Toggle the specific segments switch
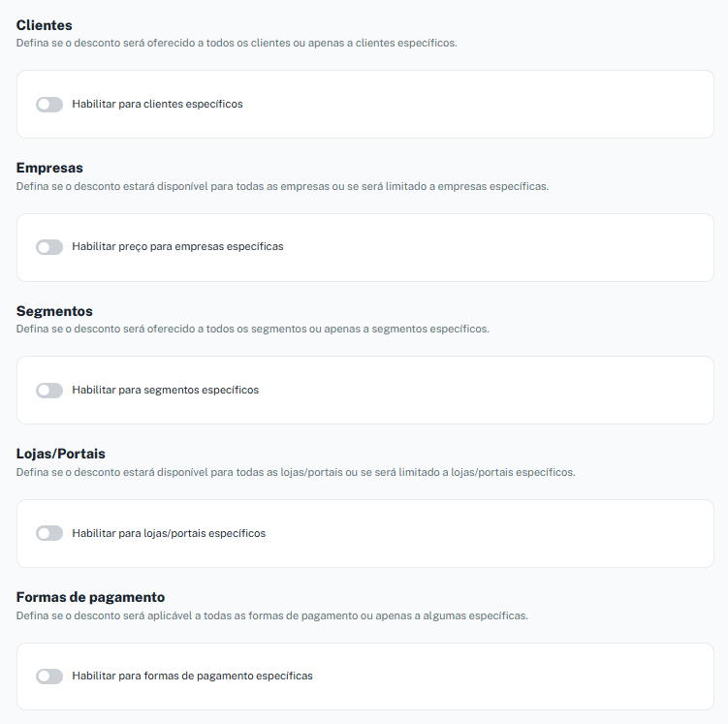The height and width of the screenshot is (724, 728). (x=49, y=391)
